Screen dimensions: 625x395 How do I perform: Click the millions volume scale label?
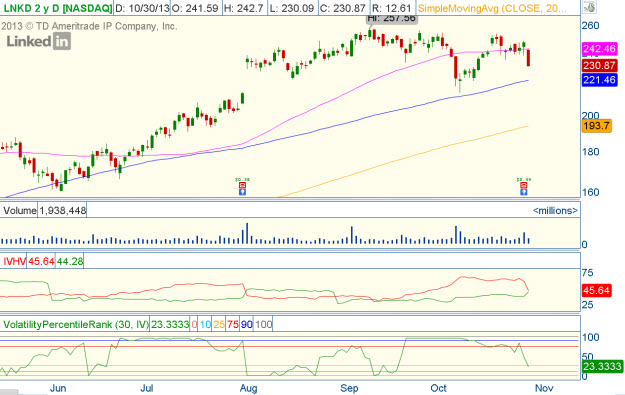tap(555, 210)
